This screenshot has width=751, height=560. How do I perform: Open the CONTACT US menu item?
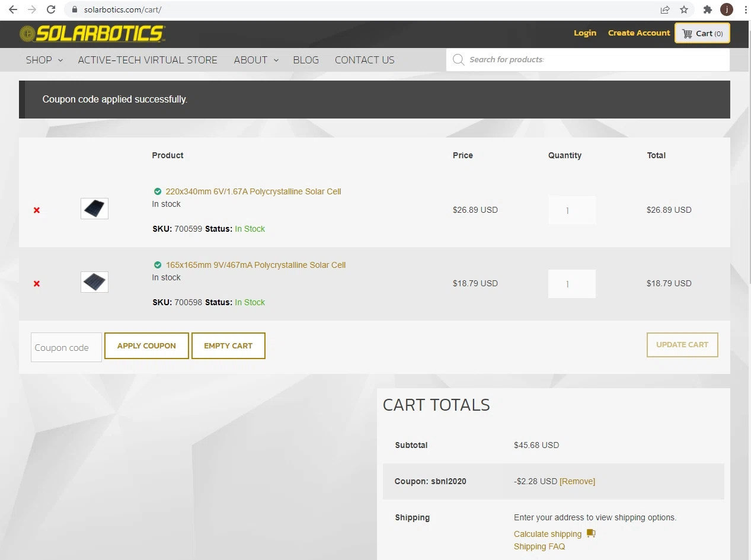click(365, 60)
